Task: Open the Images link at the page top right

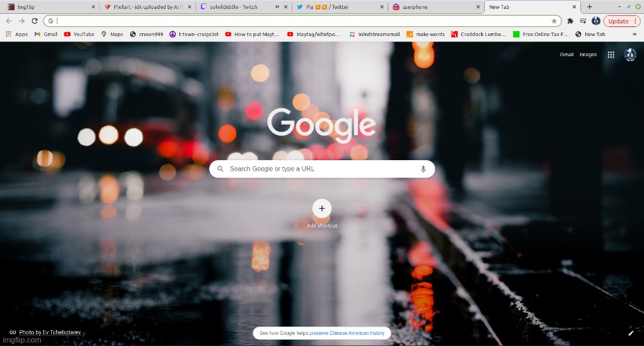Action: click(588, 54)
